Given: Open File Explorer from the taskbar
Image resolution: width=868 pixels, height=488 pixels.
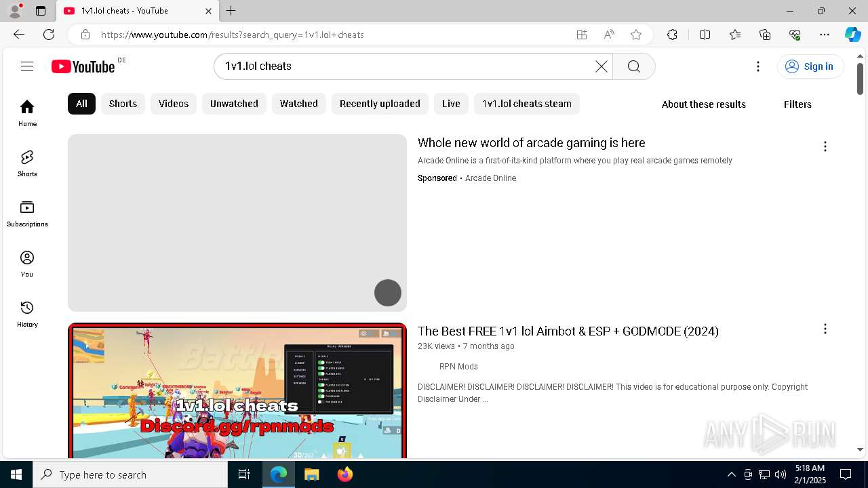Looking at the screenshot, I should coord(311,474).
